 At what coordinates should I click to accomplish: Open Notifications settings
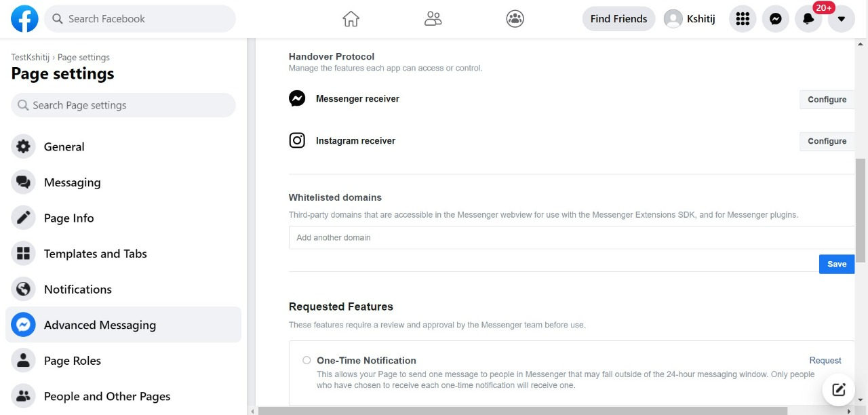click(123, 289)
